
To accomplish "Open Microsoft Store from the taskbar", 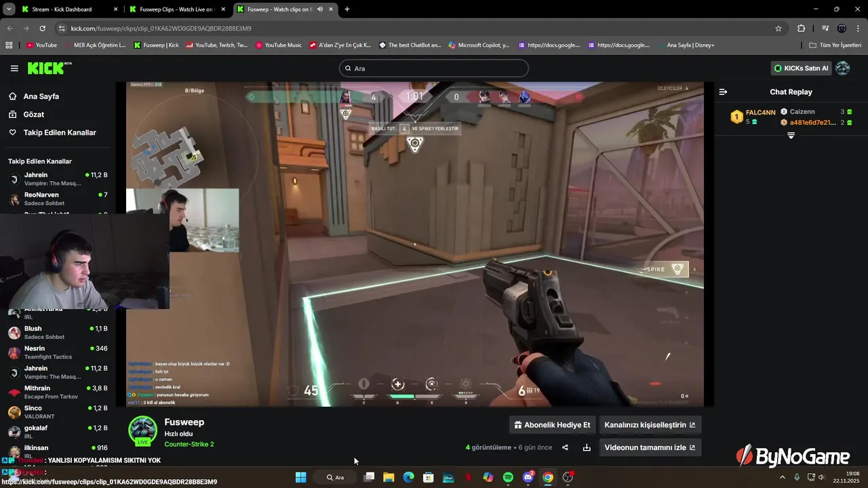I will pyautogui.click(x=429, y=477).
